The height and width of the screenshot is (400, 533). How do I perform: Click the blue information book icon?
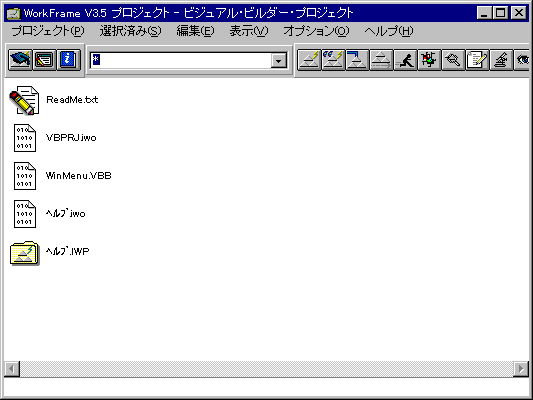pyautogui.click(x=69, y=60)
